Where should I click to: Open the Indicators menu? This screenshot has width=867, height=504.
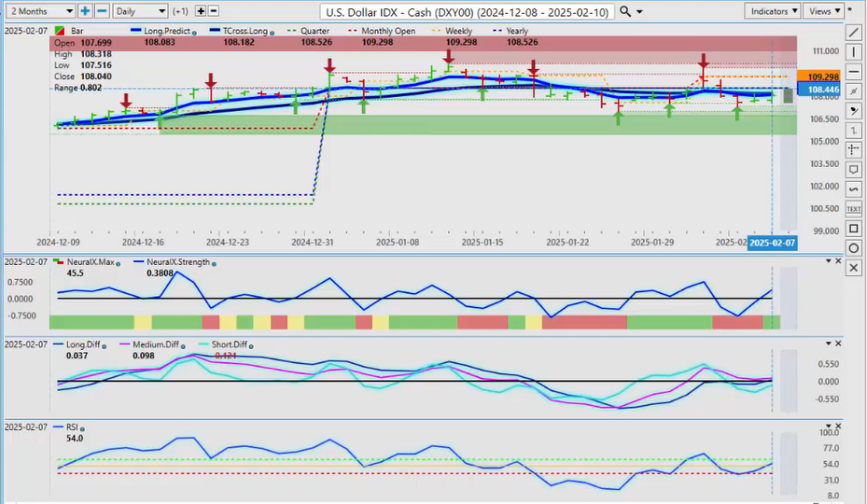(x=774, y=11)
